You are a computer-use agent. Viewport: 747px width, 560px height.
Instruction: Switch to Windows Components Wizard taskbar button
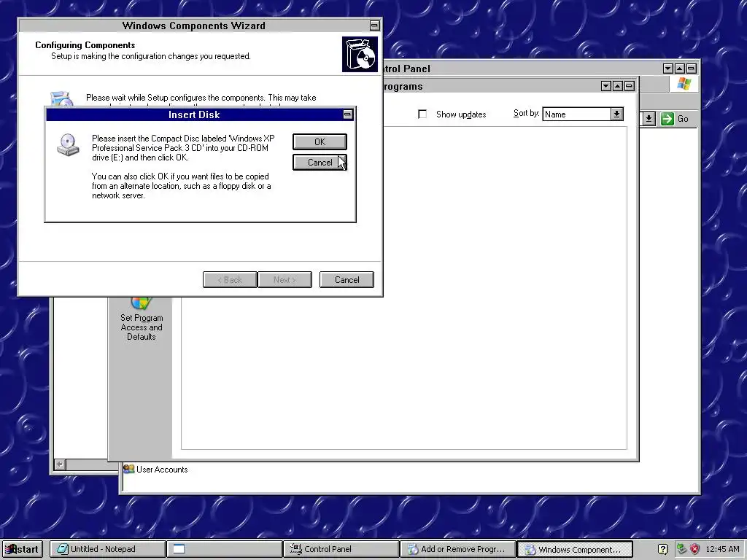pos(575,549)
